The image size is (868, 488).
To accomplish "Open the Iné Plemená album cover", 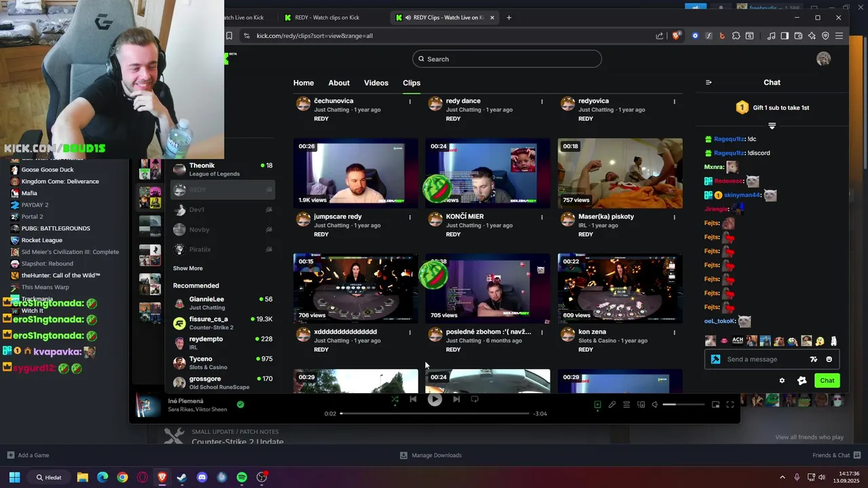I will (x=149, y=405).
